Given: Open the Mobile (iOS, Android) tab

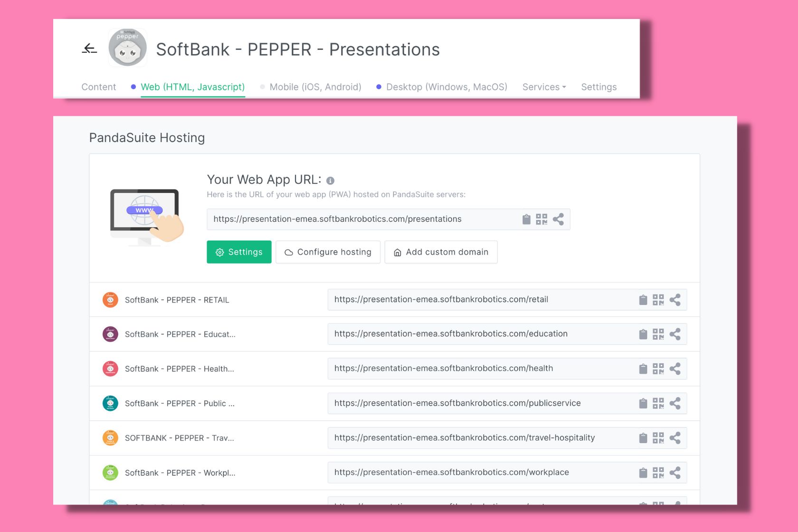Looking at the screenshot, I should (315, 87).
